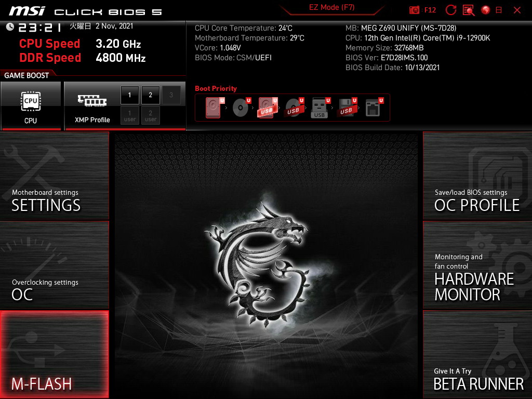Click the Boot Priority heading

pyautogui.click(x=216, y=88)
